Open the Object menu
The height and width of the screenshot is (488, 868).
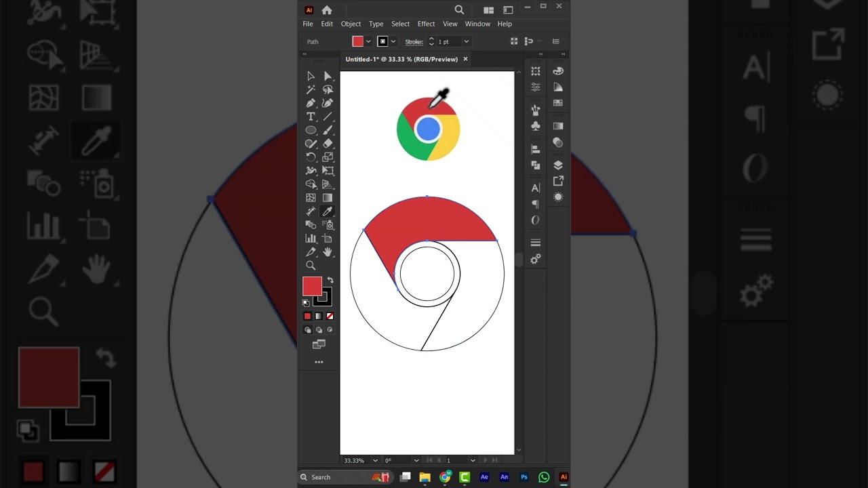[351, 24]
